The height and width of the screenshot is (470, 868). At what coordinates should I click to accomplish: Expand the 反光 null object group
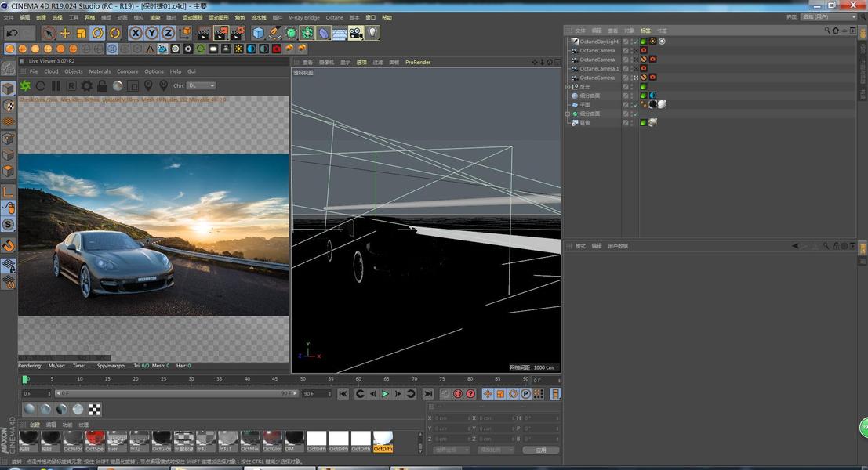tap(568, 87)
